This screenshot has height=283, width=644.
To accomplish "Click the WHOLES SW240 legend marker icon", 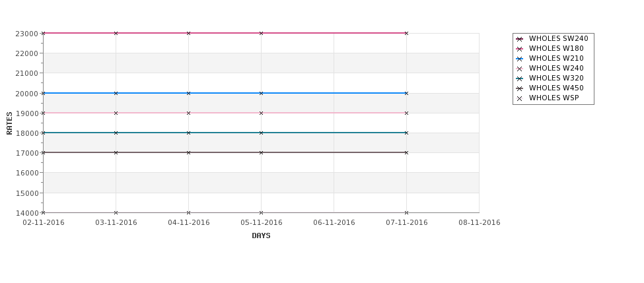I will click(x=520, y=39).
